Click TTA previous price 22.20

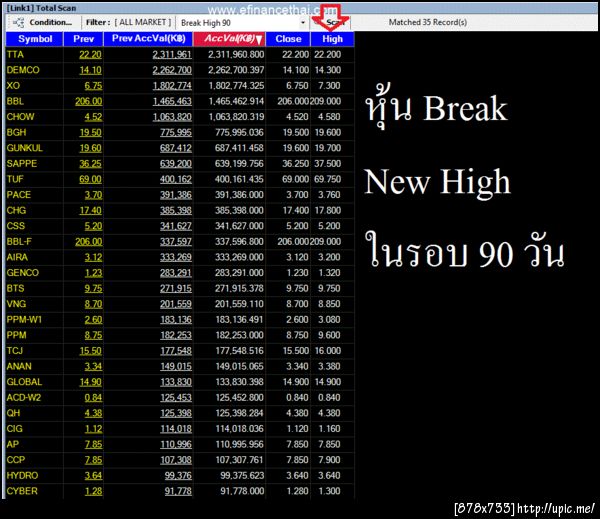click(90, 54)
